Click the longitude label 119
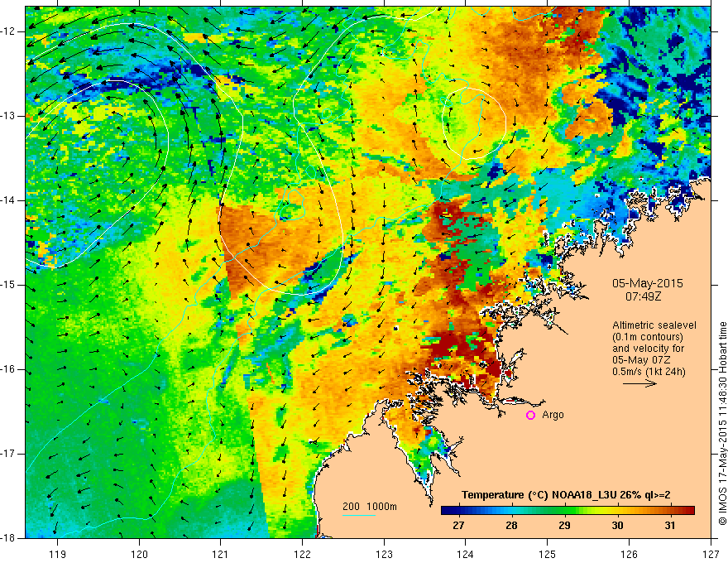Viewport: 728px width, 563px height. point(58,554)
